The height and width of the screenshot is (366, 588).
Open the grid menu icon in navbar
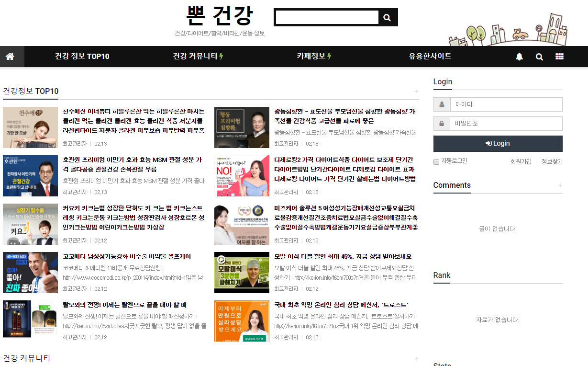pyautogui.click(x=559, y=57)
